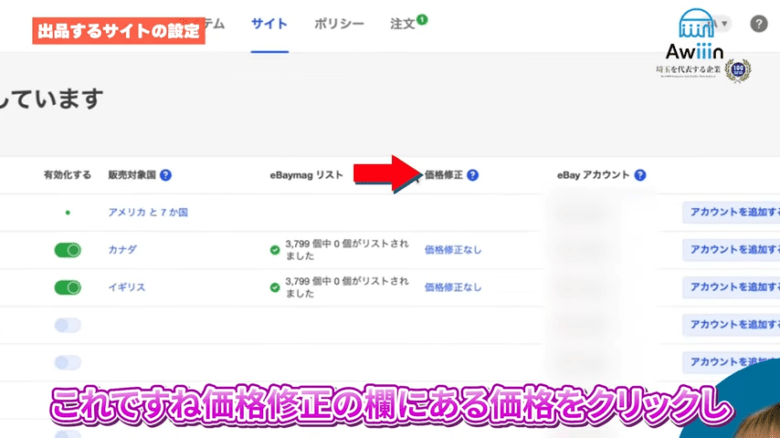Image resolution: width=780 pixels, height=438 pixels.
Task: Click 価格修正なし link in the イギリス row
Action: point(453,287)
